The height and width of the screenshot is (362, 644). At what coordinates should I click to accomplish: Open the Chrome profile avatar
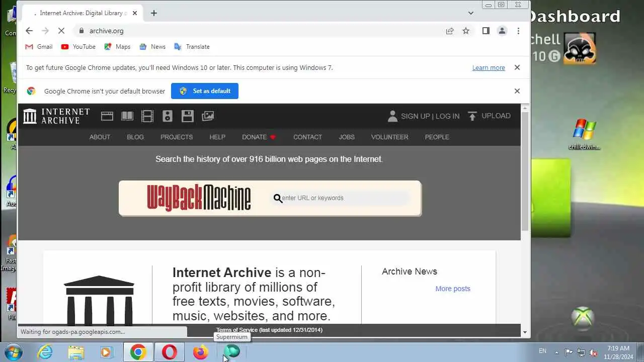pos(502,31)
